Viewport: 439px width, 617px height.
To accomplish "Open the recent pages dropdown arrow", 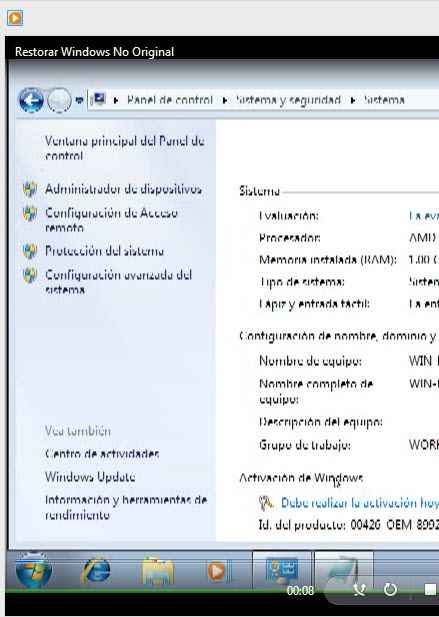I will (x=79, y=100).
